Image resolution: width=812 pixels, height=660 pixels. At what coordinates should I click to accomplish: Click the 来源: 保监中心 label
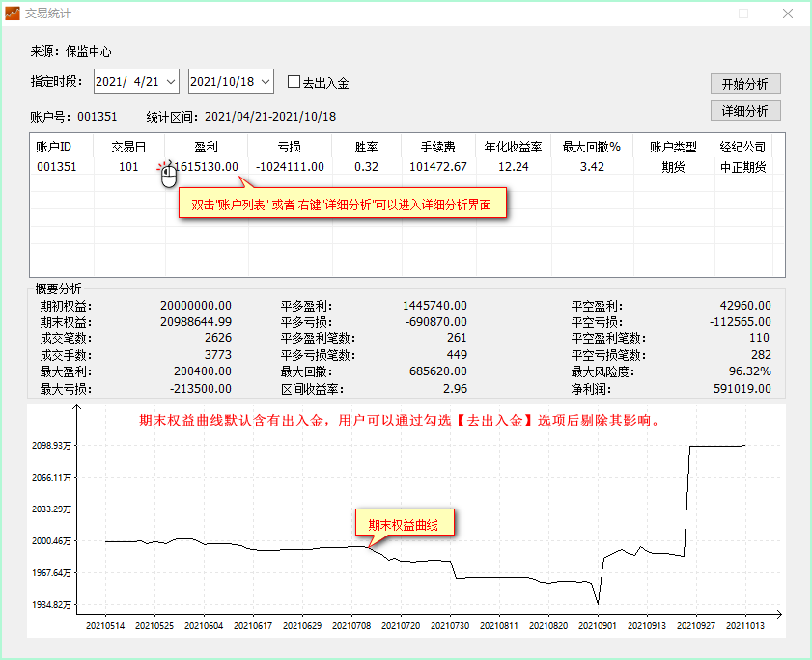coord(70,51)
